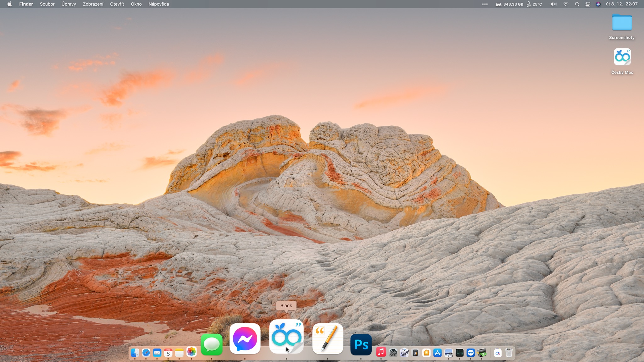The height and width of the screenshot is (362, 644).
Task: Open the Trash in the Dock
Action: click(509, 353)
